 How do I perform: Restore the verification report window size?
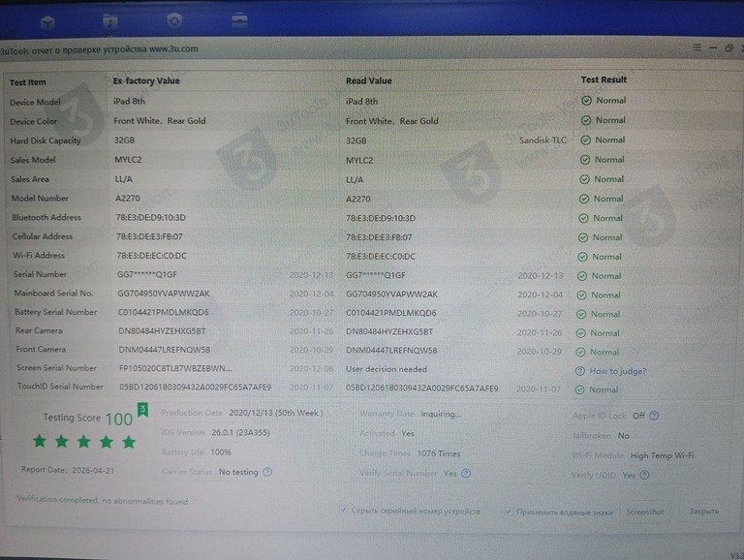tap(728, 47)
